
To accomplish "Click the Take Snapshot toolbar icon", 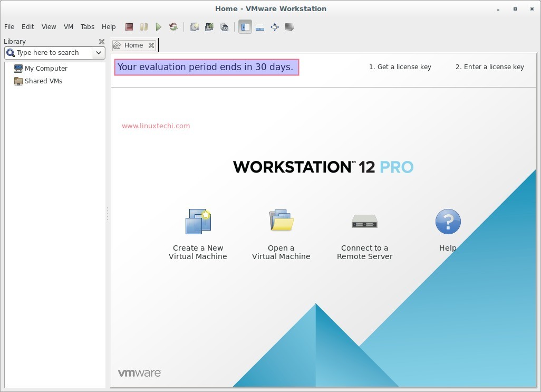I will [194, 27].
